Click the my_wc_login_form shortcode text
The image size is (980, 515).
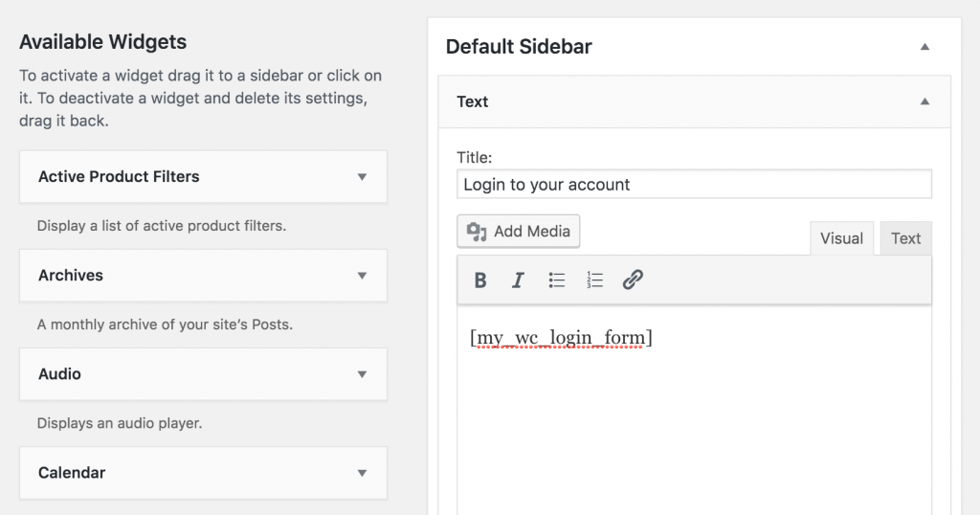pyautogui.click(x=561, y=338)
